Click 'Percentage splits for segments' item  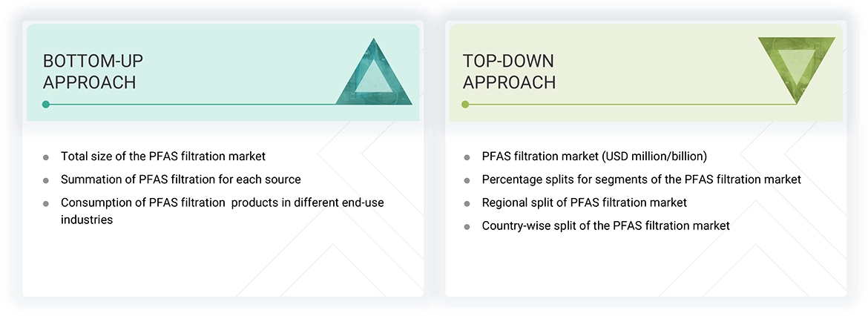tap(642, 180)
